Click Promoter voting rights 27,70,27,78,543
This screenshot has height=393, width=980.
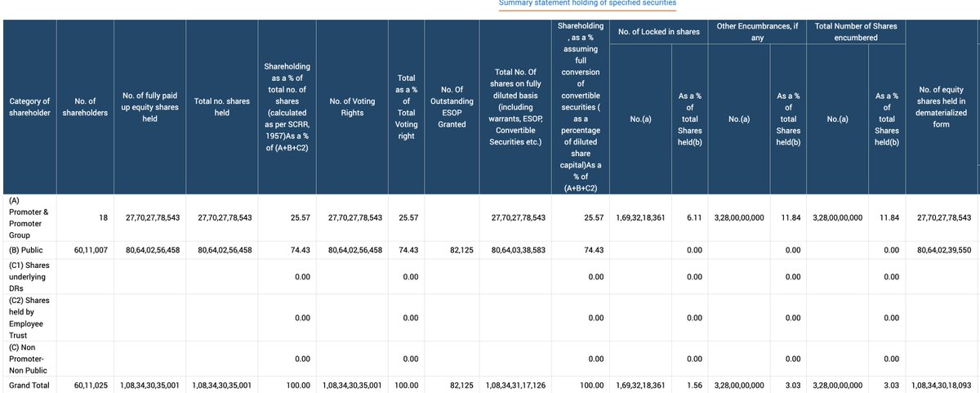(x=355, y=217)
